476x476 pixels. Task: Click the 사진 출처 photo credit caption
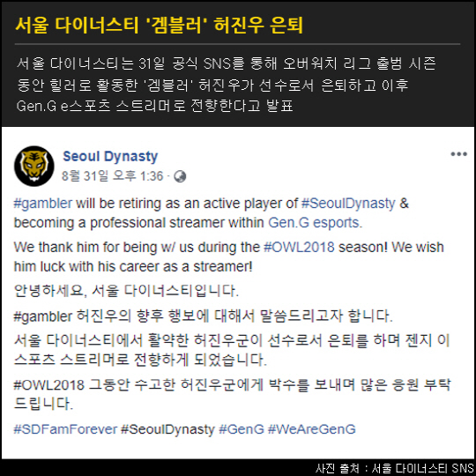click(x=395, y=468)
